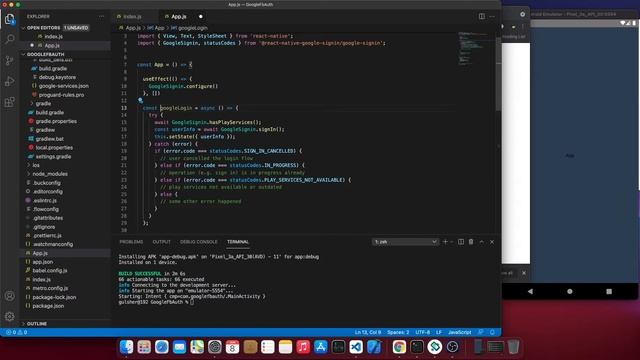Switch to the index.js editor tab

132,16
